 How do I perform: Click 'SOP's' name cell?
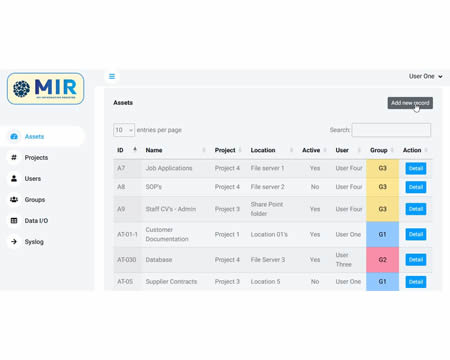[x=153, y=187]
